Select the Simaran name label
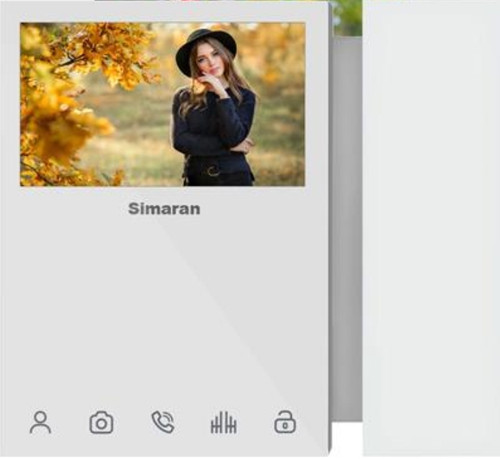This screenshot has width=500, height=459. (164, 209)
